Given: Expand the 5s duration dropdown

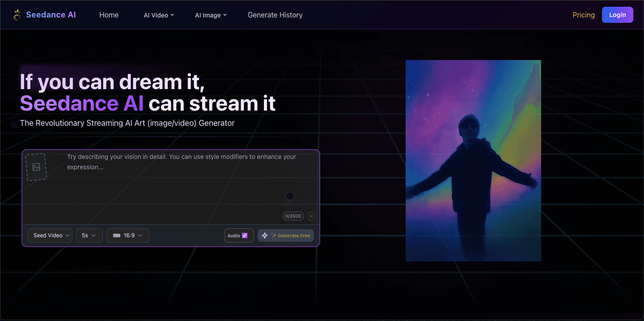Looking at the screenshot, I should point(89,235).
